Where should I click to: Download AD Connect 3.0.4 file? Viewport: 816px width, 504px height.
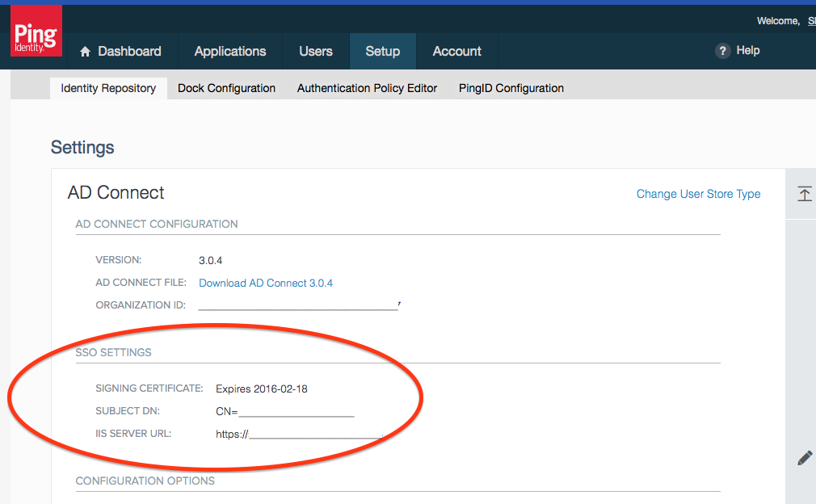pyautogui.click(x=266, y=283)
